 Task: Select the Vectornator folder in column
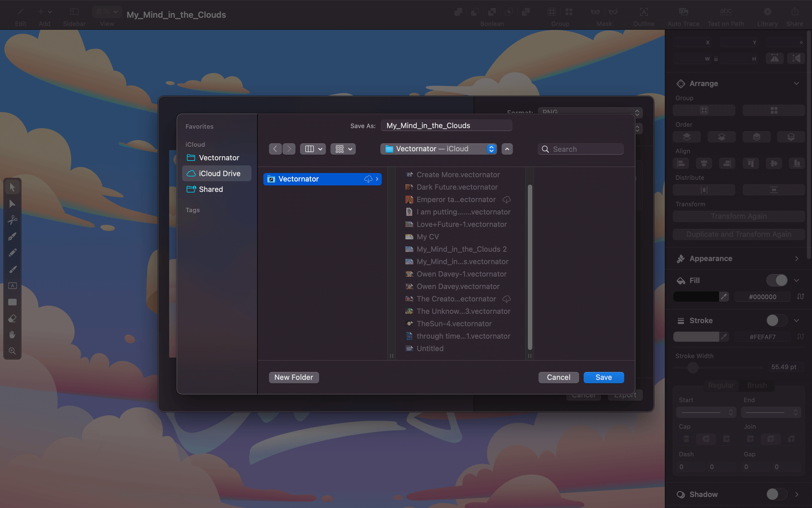323,179
